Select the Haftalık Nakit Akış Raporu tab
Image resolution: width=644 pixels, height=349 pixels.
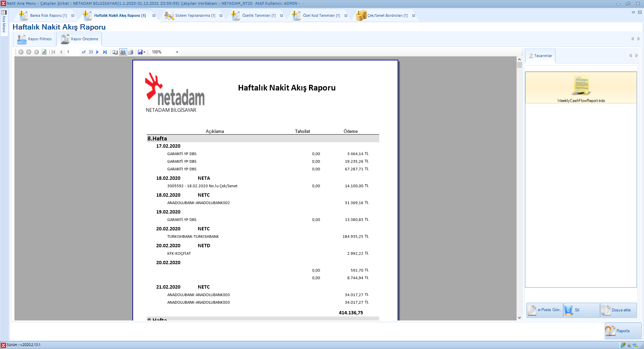(x=120, y=15)
